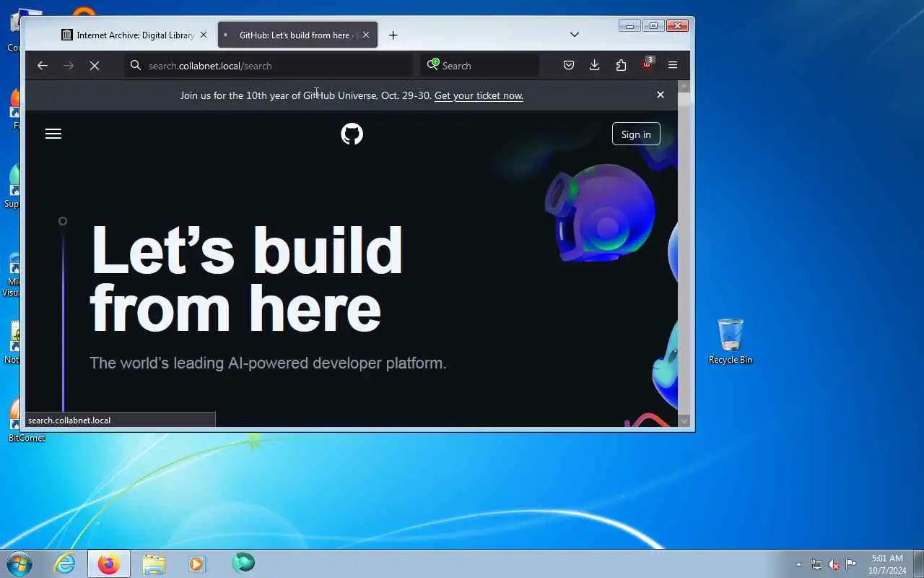
Task: Click into the Firefox Search box
Action: pos(479,66)
